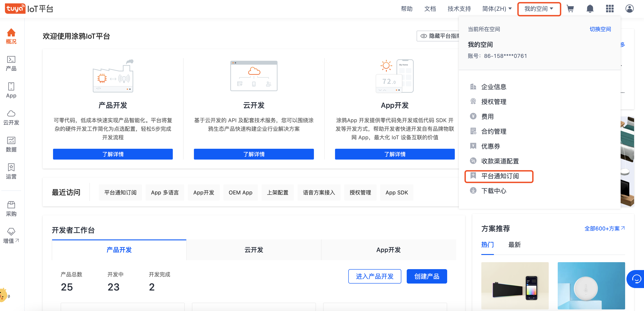Switch to the 热门 solutions tab

488,245
